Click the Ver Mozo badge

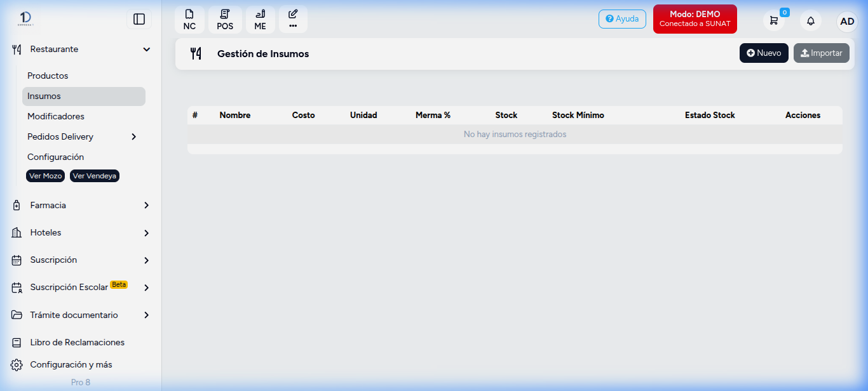tap(45, 176)
